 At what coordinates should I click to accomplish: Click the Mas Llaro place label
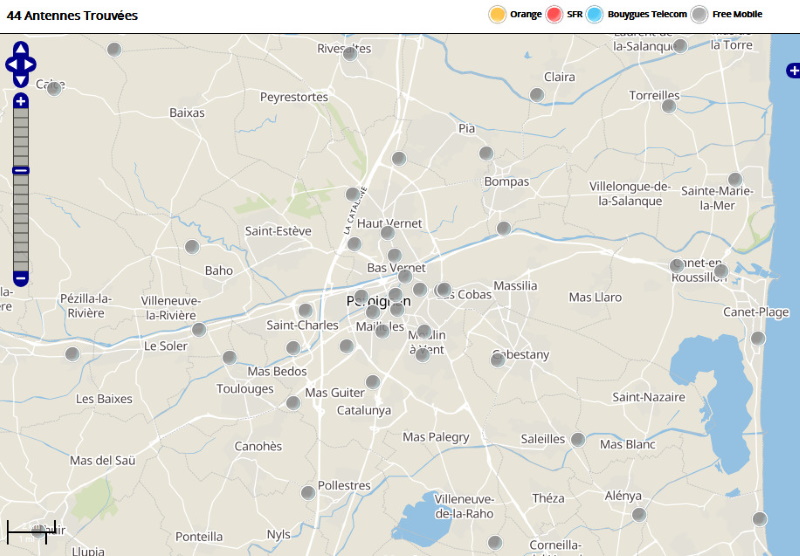click(595, 297)
